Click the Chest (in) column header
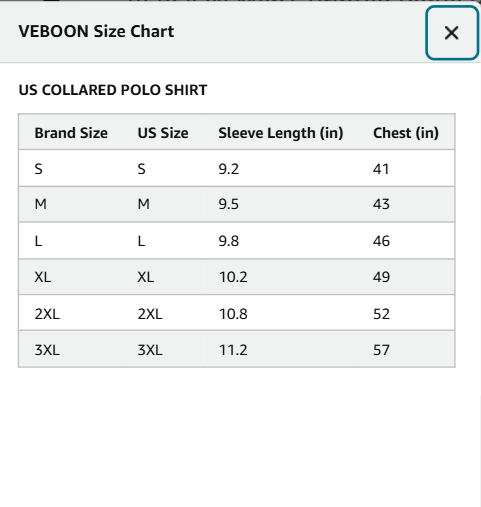 coord(406,133)
